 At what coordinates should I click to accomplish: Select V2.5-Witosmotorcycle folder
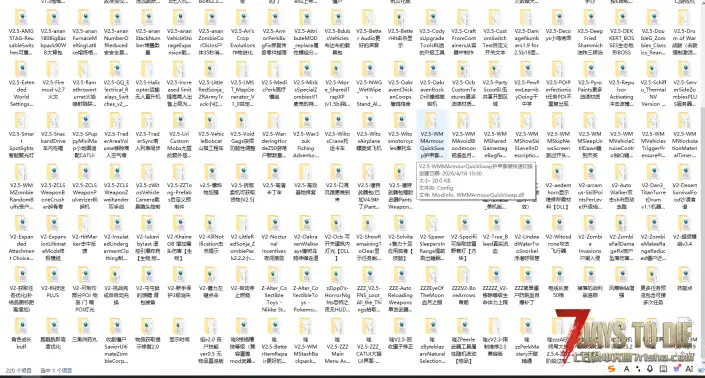coord(400,133)
